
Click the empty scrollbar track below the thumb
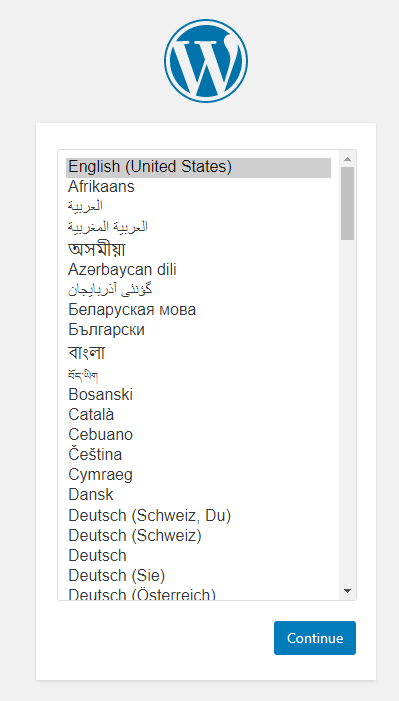coord(348,411)
